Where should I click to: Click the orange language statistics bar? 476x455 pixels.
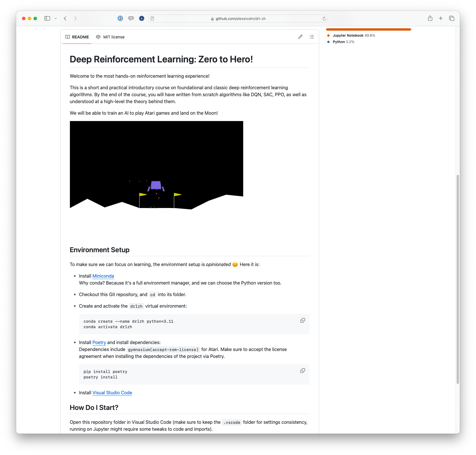point(368,29)
